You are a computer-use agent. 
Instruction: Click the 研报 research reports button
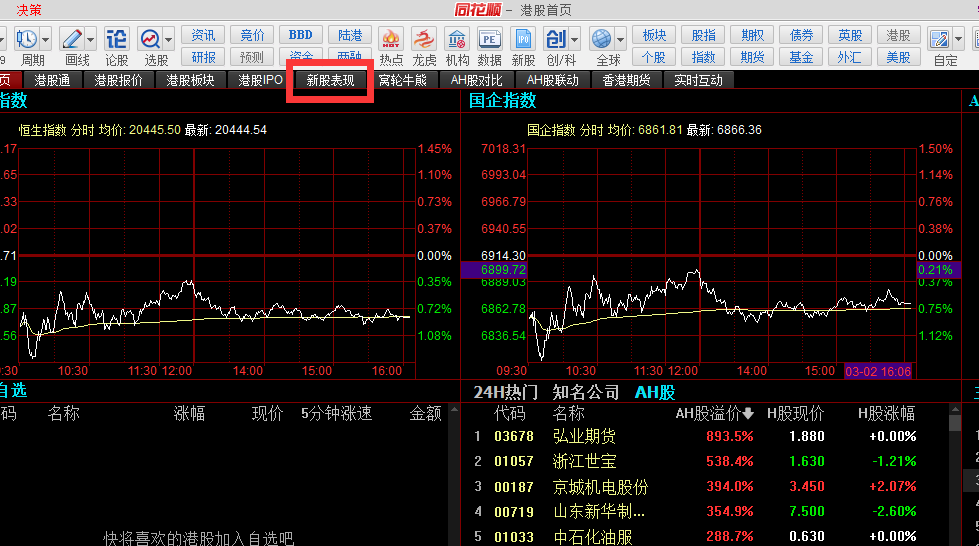[x=203, y=57]
